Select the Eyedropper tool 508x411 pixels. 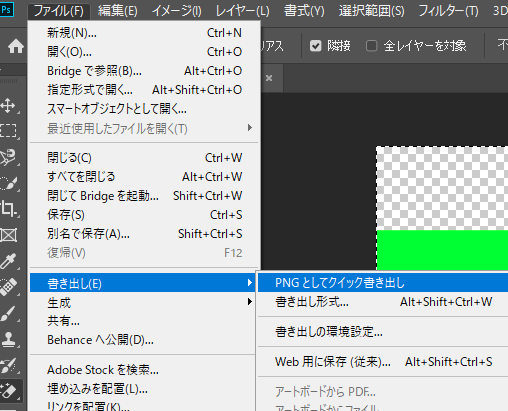pos(8,261)
